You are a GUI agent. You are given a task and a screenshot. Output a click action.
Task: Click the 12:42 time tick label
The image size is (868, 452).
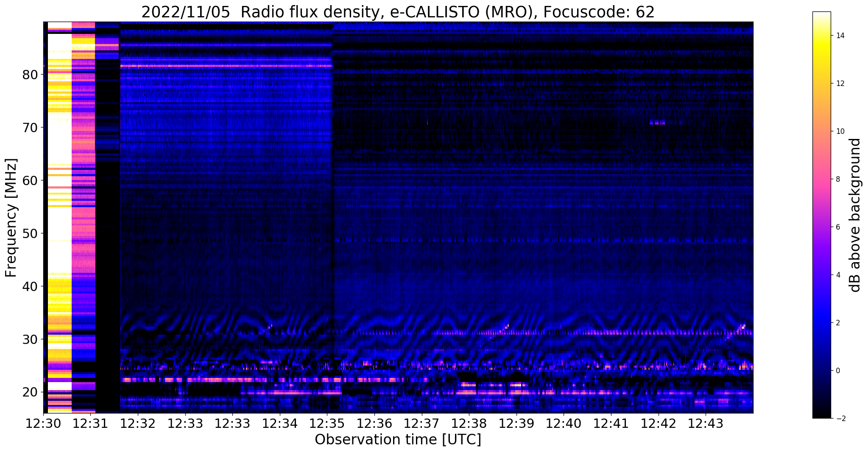coord(658,424)
